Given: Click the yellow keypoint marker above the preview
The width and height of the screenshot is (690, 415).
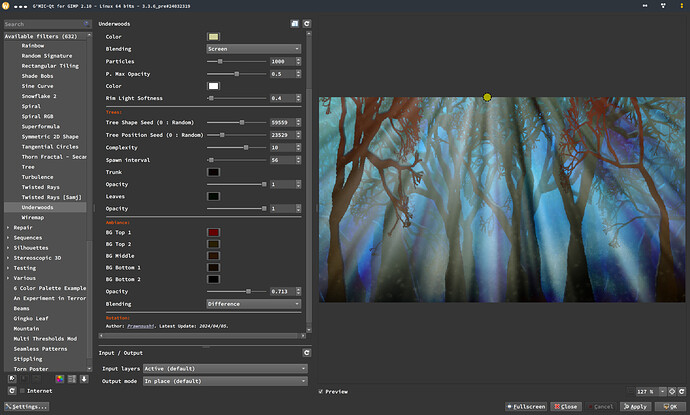Looking at the screenshot, I should tap(487, 97).
